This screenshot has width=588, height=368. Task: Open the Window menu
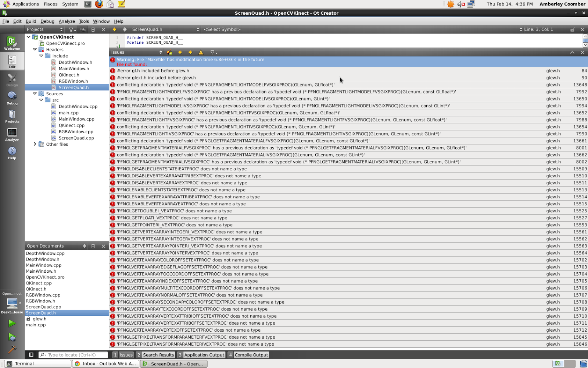[101, 21]
